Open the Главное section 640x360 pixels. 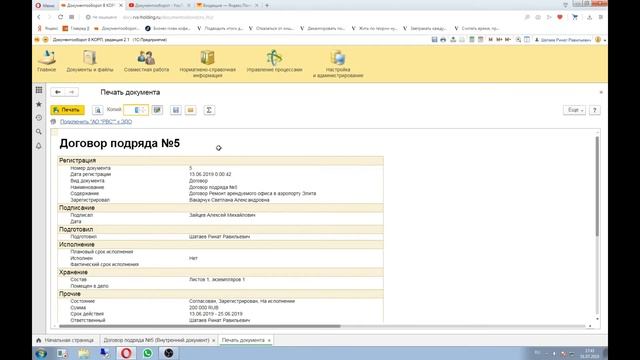point(47,61)
